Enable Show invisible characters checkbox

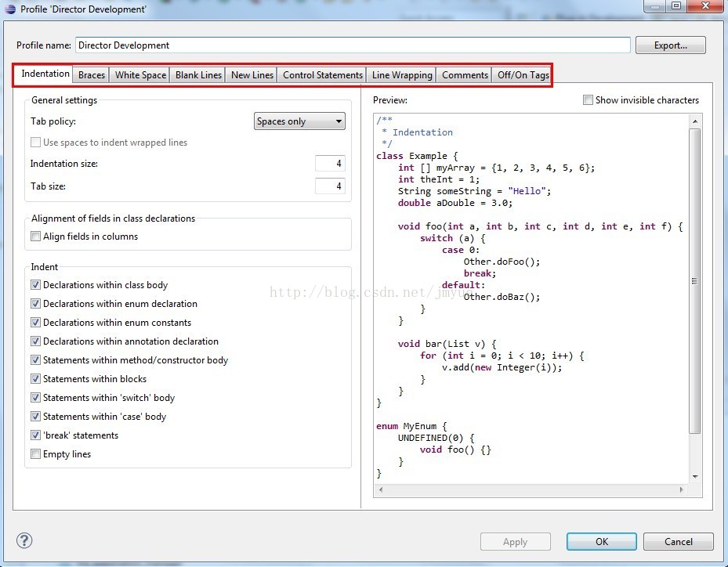588,99
